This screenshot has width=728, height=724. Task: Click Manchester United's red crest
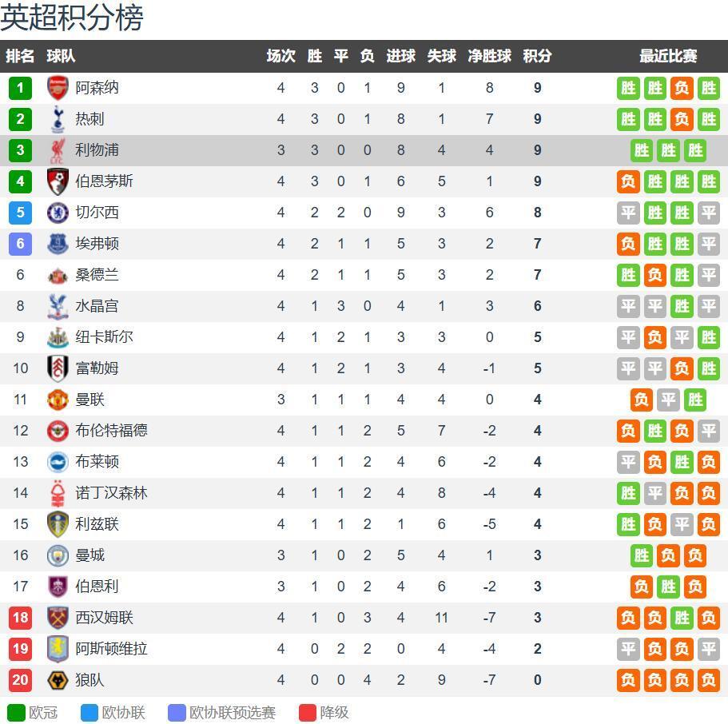(x=58, y=400)
